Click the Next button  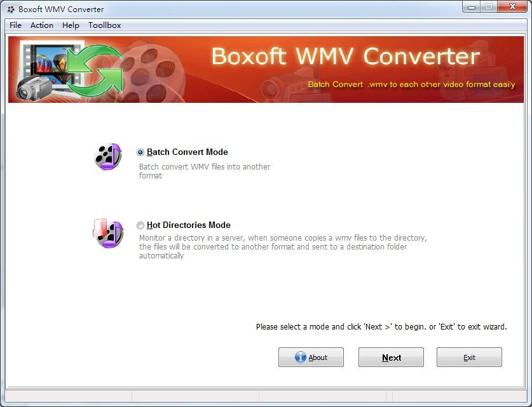click(391, 357)
